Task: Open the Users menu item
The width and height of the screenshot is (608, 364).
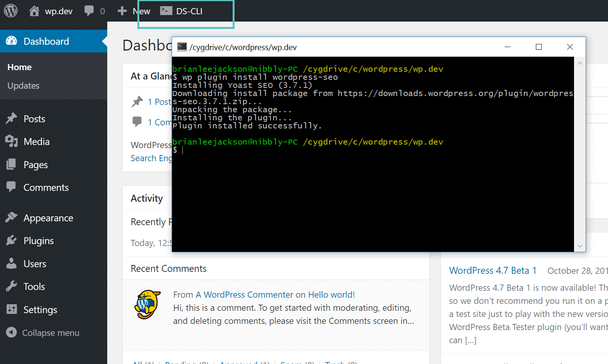Action: pyautogui.click(x=35, y=264)
